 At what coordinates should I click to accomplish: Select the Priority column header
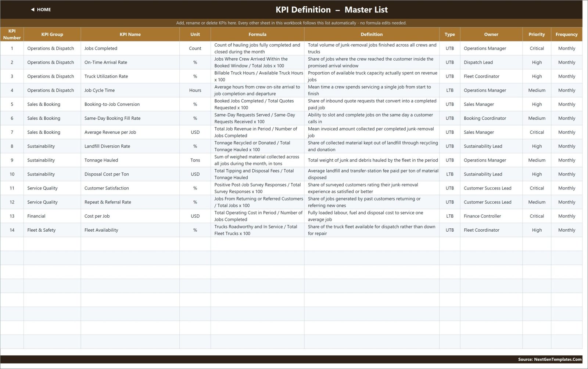(537, 34)
